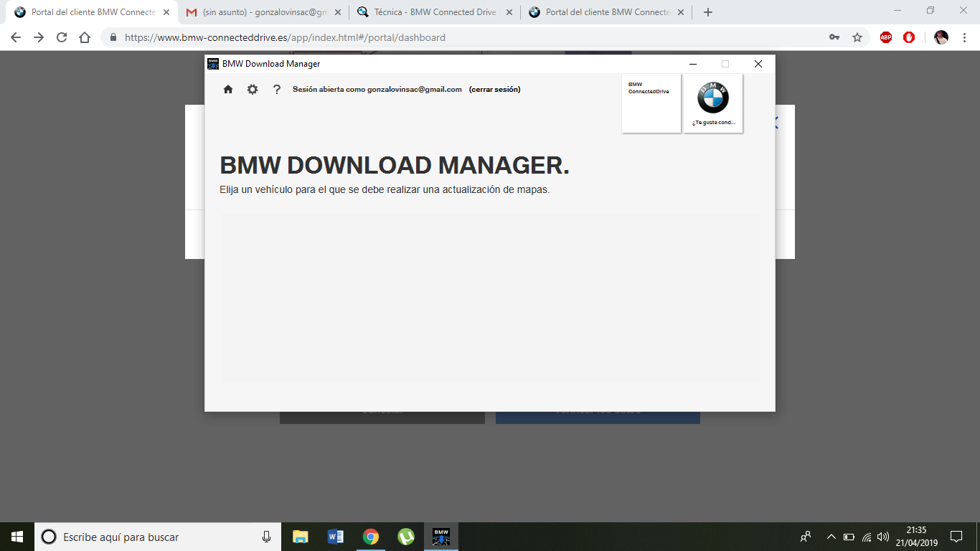The width and height of the screenshot is (980, 551).
Task: Open the Windows Start menu
Action: (17, 537)
